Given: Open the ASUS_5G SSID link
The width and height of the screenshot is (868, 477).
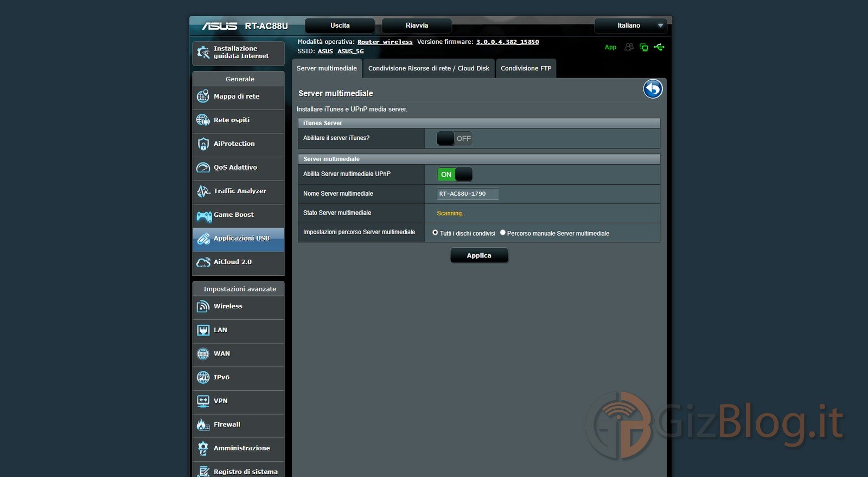Looking at the screenshot, I should tap(350, 51).
